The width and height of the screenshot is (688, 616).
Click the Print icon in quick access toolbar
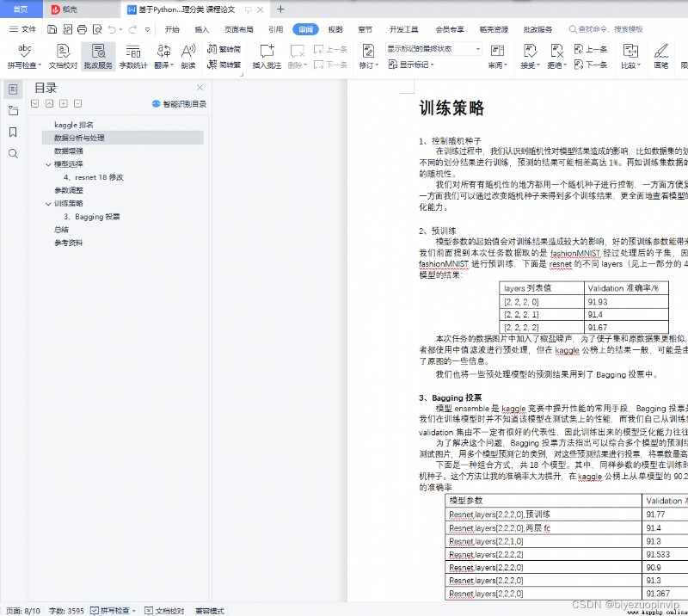82,29
